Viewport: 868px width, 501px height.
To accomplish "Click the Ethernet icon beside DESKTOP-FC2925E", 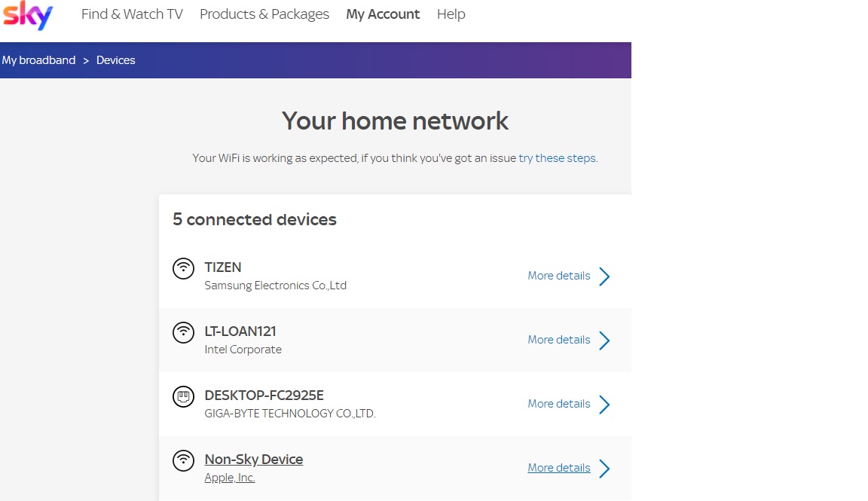I will 183,396.
